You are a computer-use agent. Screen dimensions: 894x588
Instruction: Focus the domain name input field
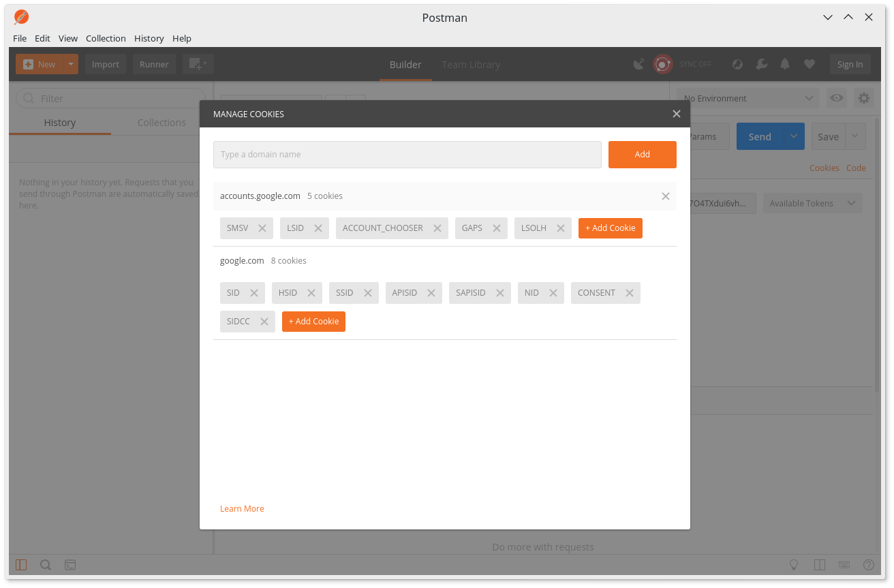pos(407,155)
